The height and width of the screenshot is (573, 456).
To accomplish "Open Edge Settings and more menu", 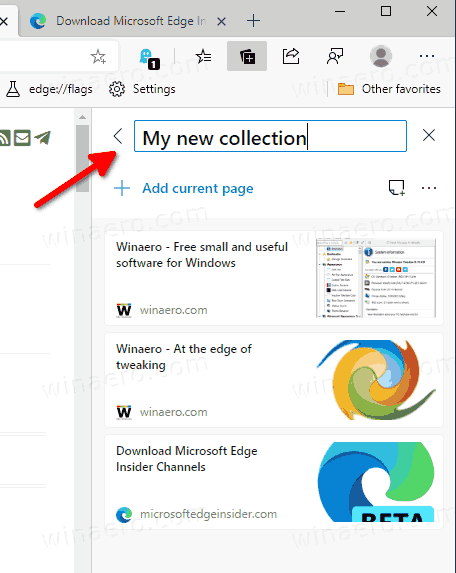I will click(427, 56).
